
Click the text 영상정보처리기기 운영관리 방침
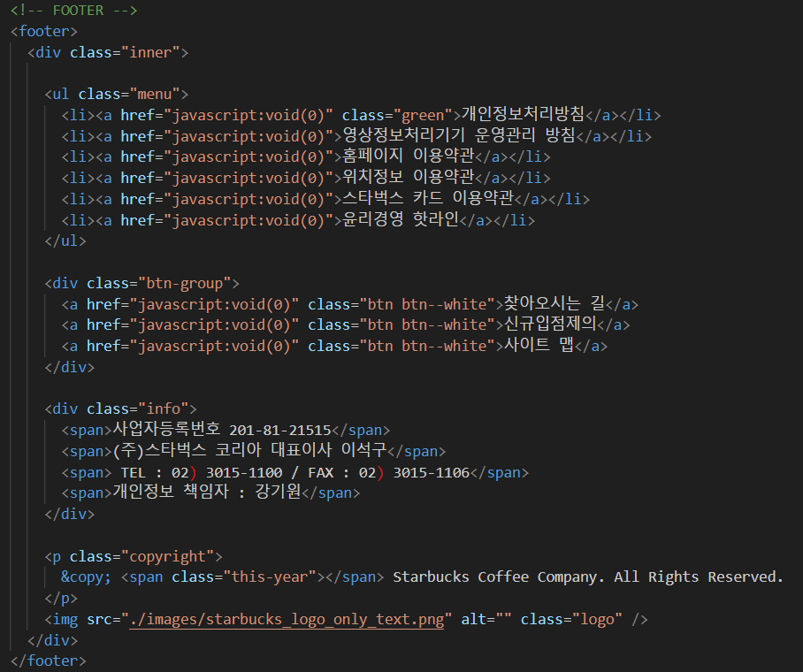point(458,135)
